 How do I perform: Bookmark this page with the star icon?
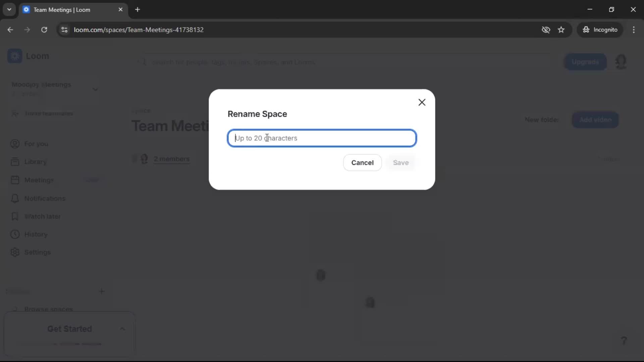click(561, 29)
